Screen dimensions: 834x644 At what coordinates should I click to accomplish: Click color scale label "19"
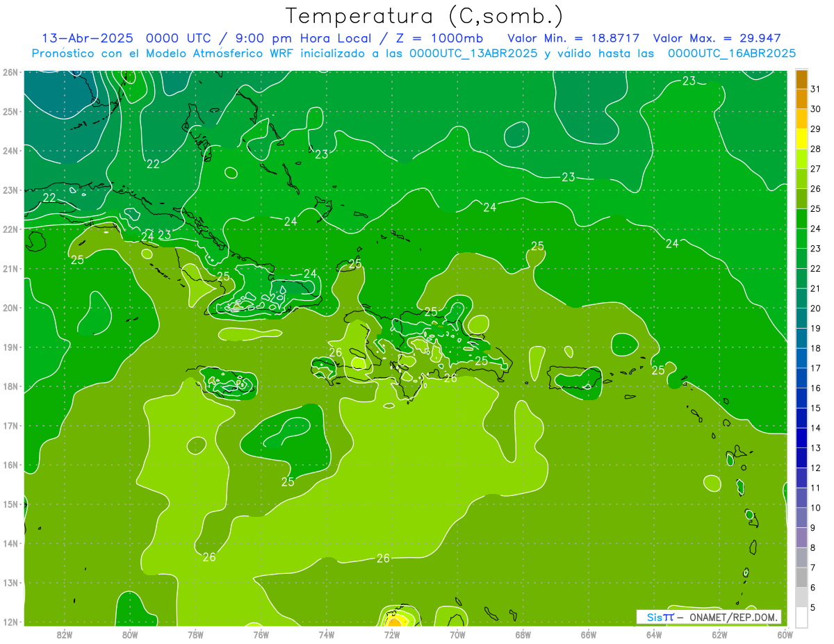click(x=816, y=329)
